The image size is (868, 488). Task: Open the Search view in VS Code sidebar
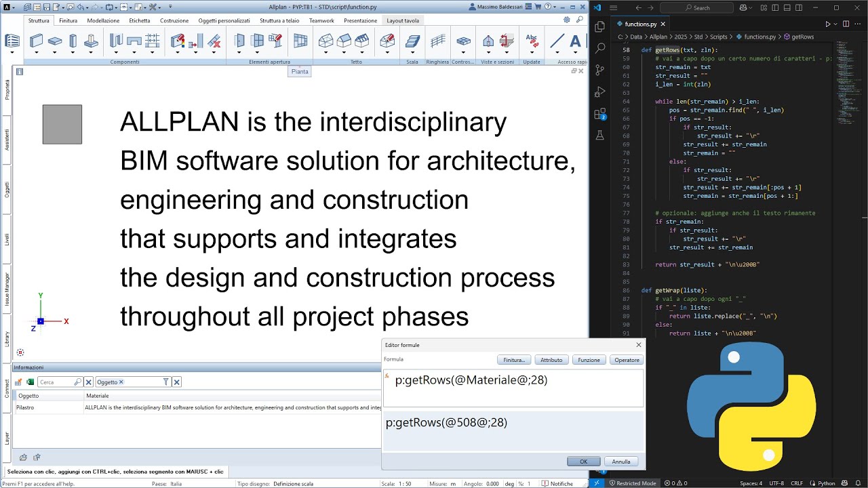click(x=599, y=49)
